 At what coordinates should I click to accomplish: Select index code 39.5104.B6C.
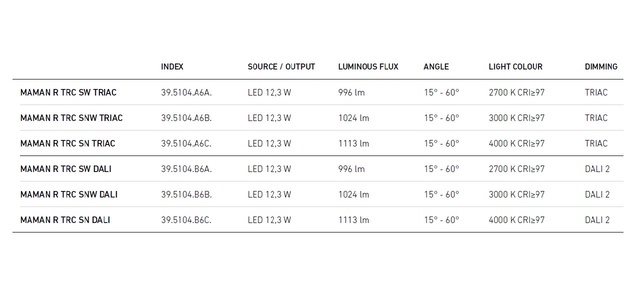186,220
